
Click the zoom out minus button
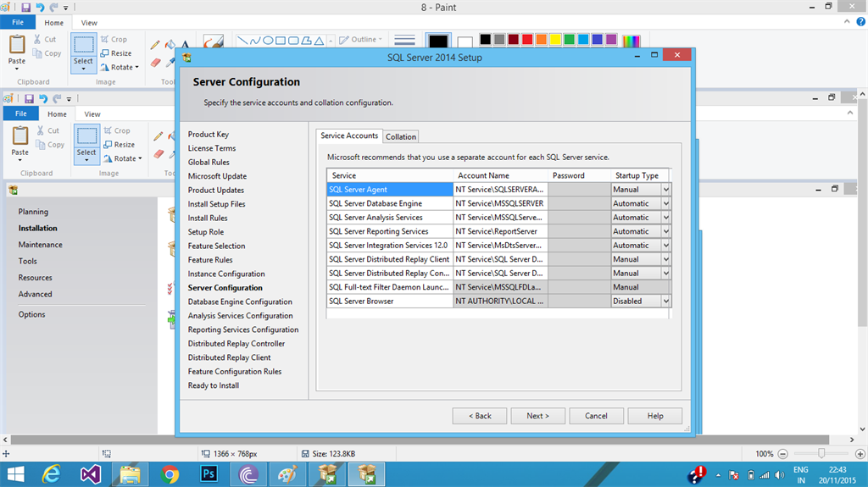coord(782,454)
